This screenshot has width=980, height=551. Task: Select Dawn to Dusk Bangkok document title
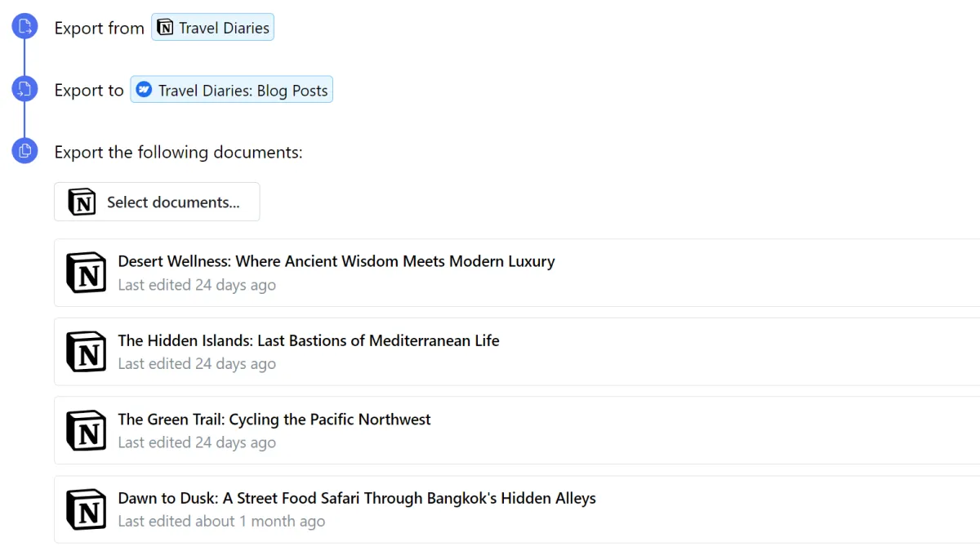tap(357, 498)
